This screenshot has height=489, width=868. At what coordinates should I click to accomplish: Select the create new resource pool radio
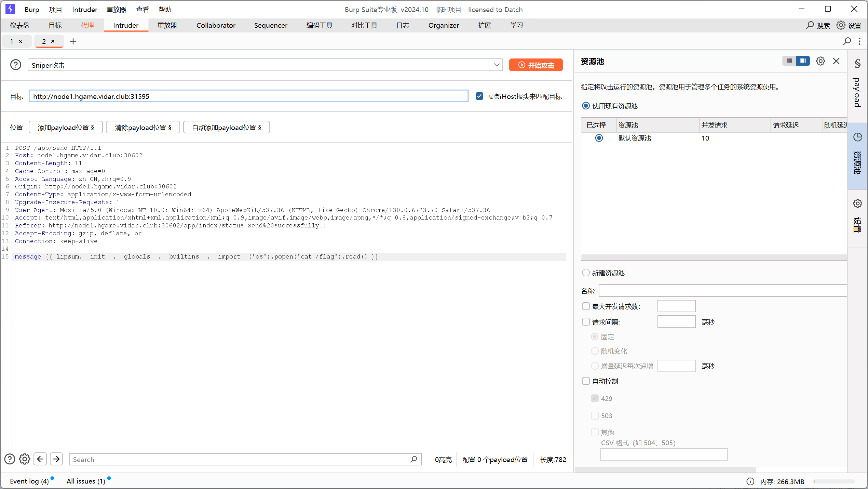pos(586,273)
